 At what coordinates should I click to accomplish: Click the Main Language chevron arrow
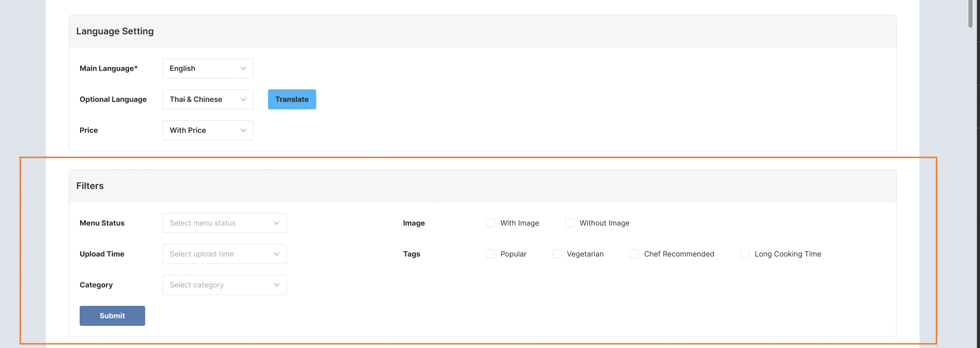(243, 69)
